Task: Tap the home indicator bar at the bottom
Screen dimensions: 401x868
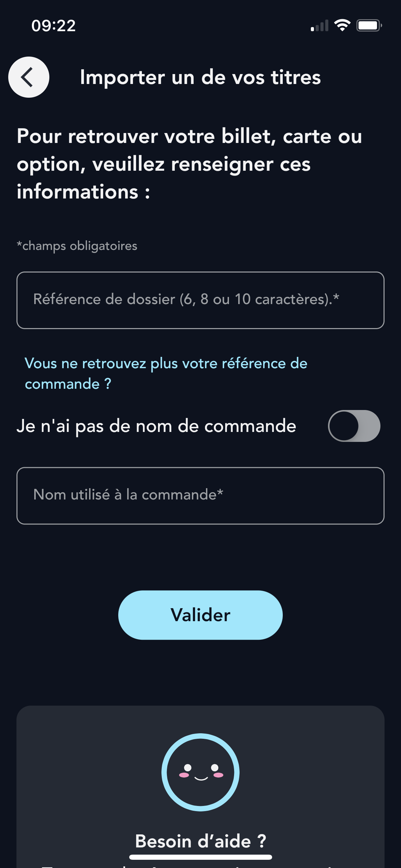Action: [x=200, y=857]
